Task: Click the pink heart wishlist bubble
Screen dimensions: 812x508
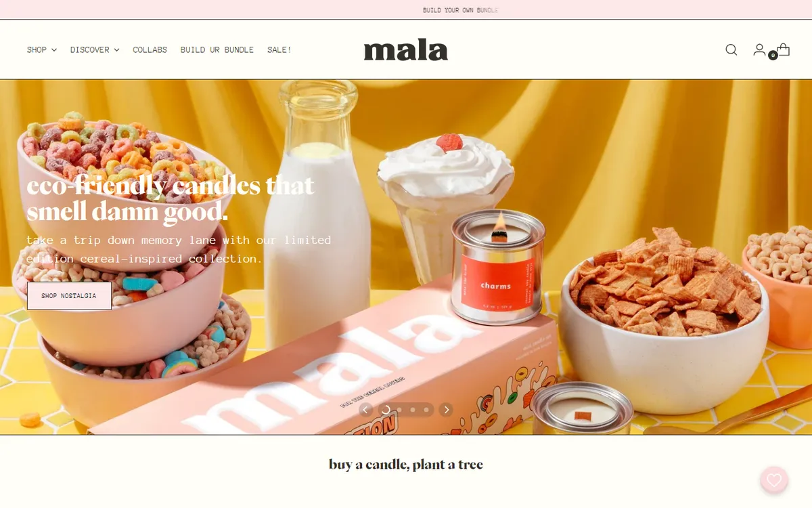Action: pyautogui.click(x=774, y=480)
